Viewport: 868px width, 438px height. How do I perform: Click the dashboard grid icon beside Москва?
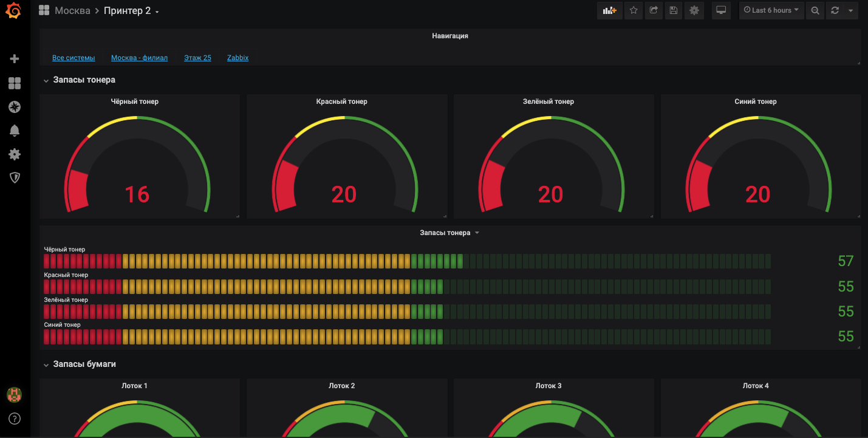(44, 10)
